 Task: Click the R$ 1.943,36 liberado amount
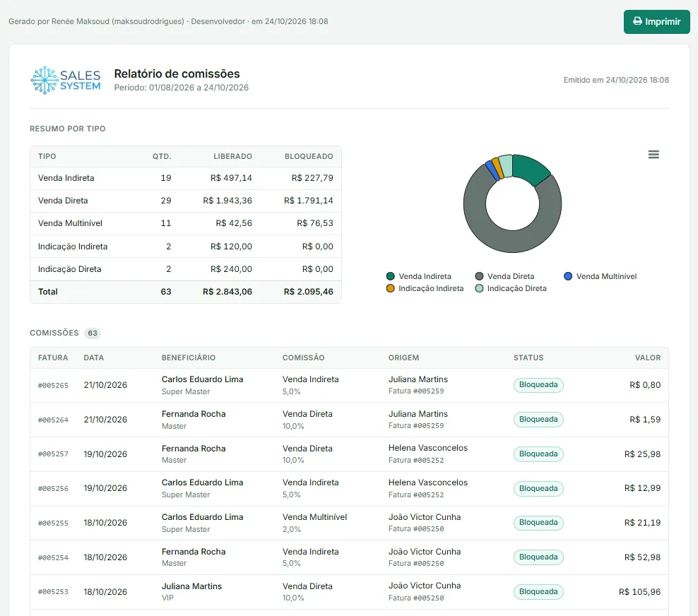[x=227, y=201]
